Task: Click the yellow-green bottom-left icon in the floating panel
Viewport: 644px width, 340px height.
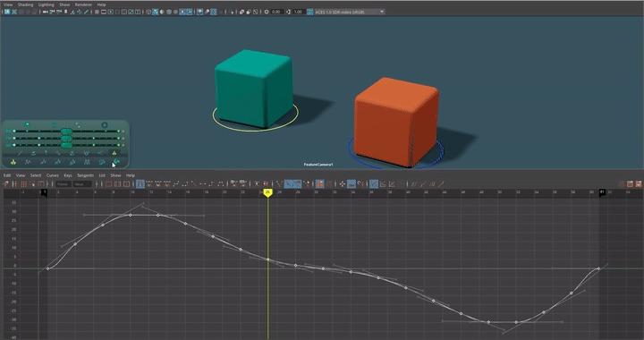Action: [x=13, y=162]
